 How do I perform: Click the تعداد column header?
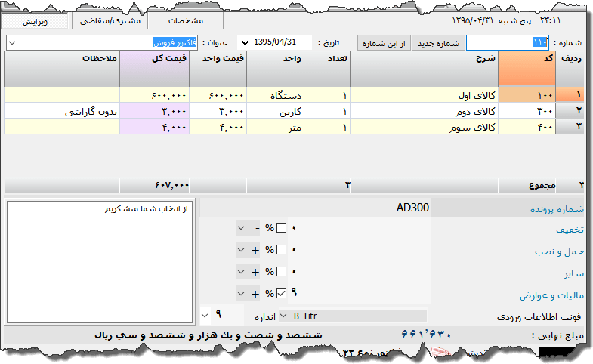point(327,69)
